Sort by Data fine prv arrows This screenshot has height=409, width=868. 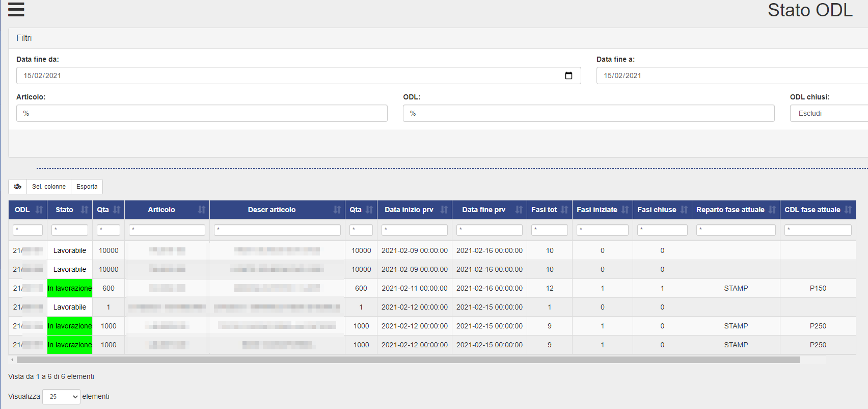click(x=519, y=210)
